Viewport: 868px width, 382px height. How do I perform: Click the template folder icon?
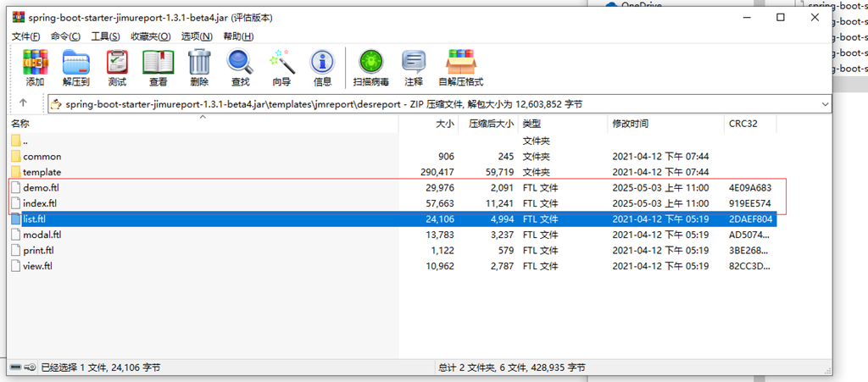click(16, 172)
